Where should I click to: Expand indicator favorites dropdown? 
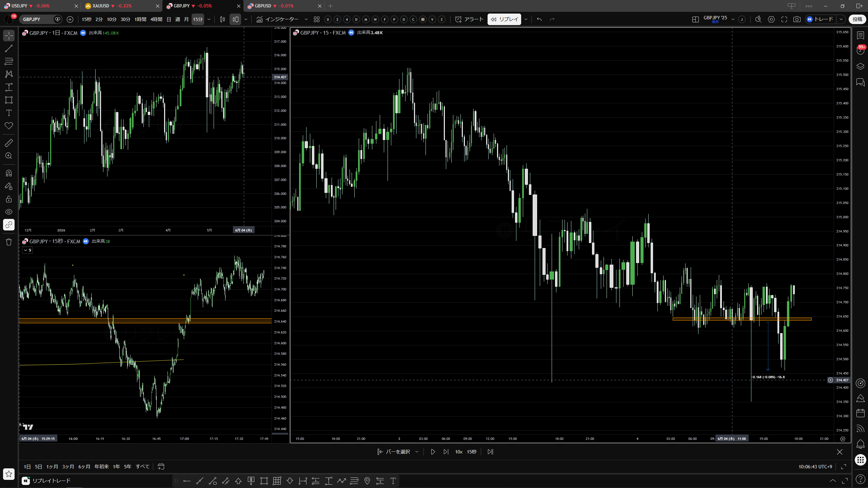(x=306, y=19)
